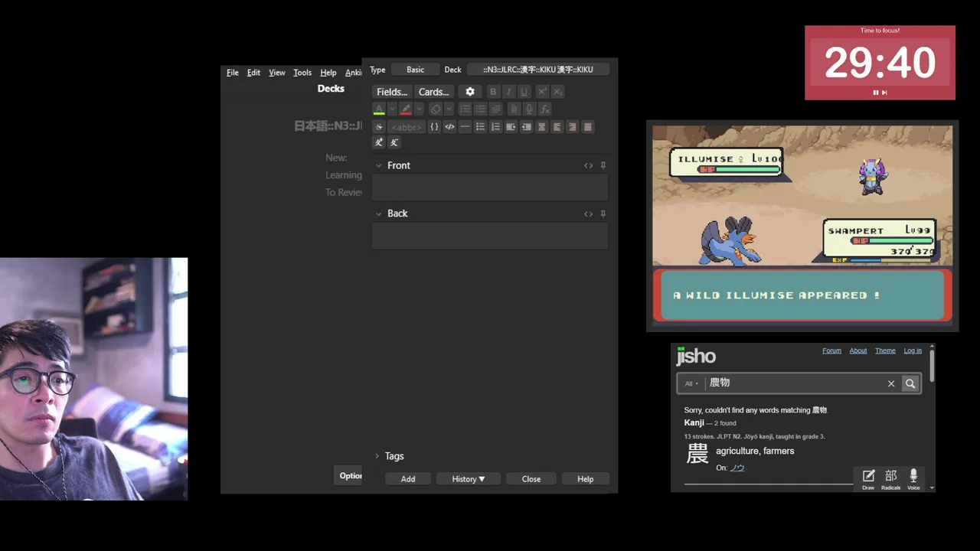Image resolution: width=980 pixels, height=551 pixels.
Task: Pause the focus countdown timer
Action: pos(875,93)
